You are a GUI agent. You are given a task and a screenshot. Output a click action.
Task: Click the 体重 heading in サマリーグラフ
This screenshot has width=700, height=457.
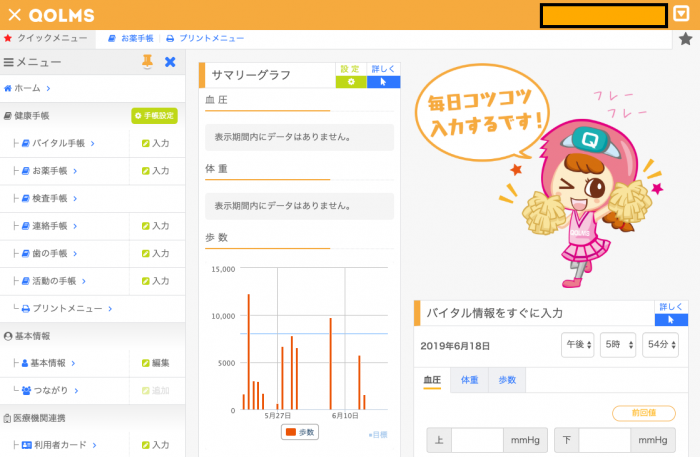pos(217,168)
